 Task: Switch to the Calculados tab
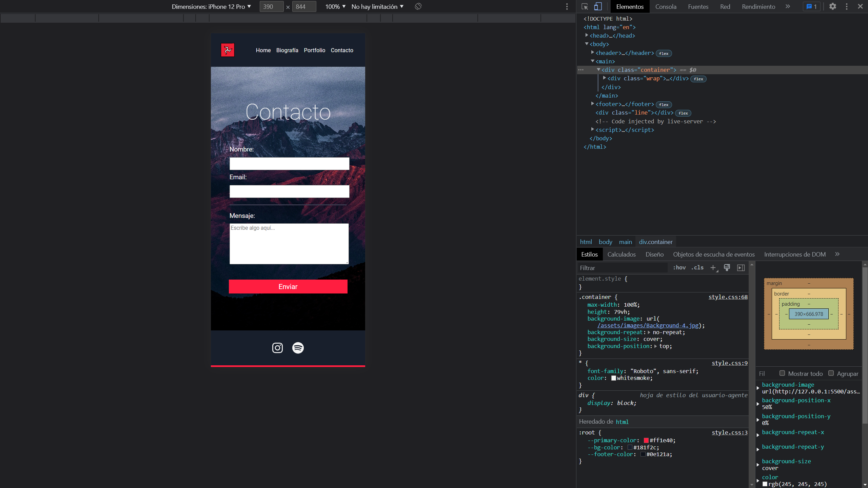[622, 254]
